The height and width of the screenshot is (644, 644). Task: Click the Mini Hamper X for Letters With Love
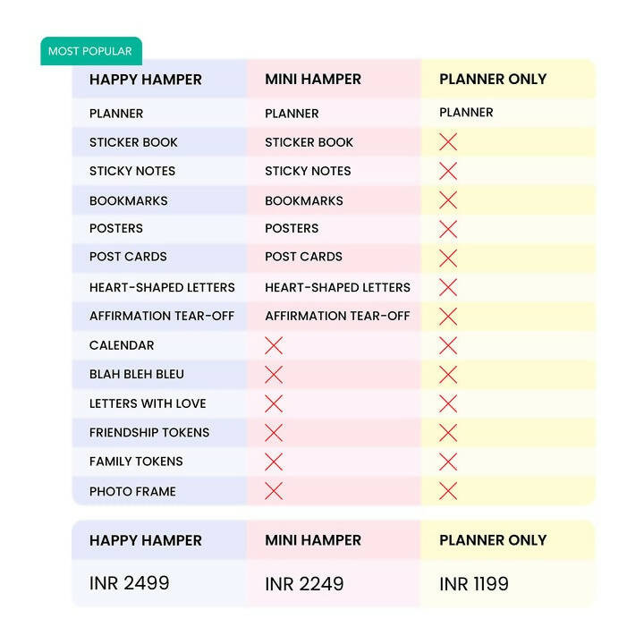pos(274,403)
